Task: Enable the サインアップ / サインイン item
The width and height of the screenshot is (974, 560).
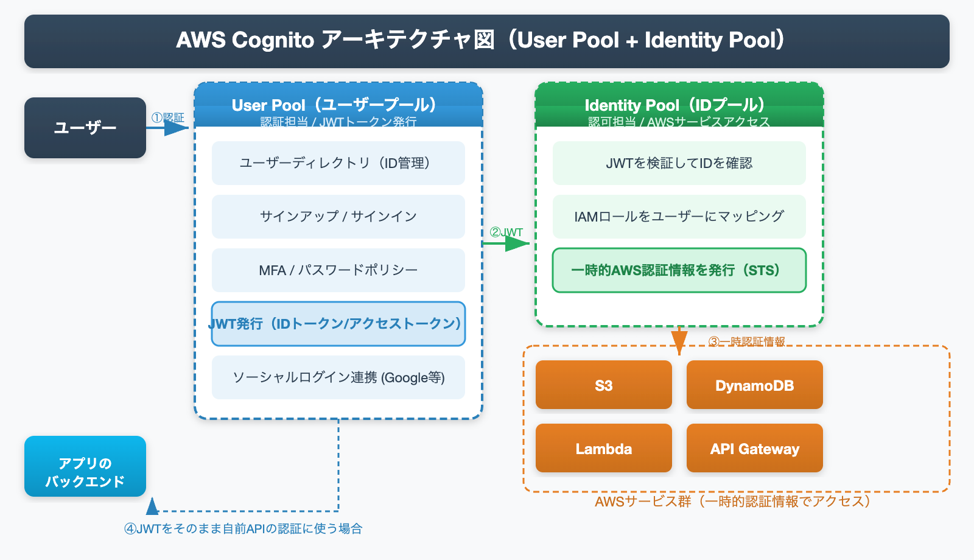Action: point(337,216)
